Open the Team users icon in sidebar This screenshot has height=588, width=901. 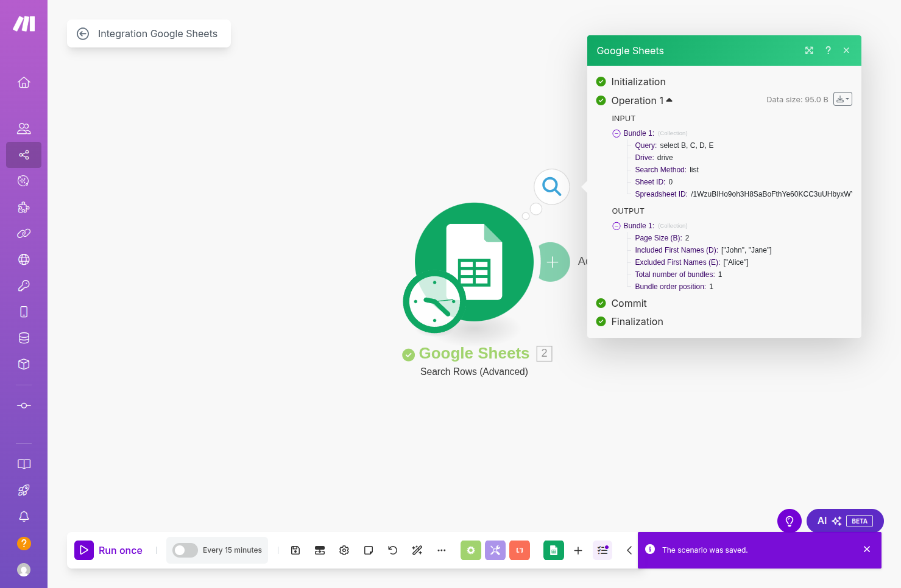pyautogui.click(x=24, y=128)
